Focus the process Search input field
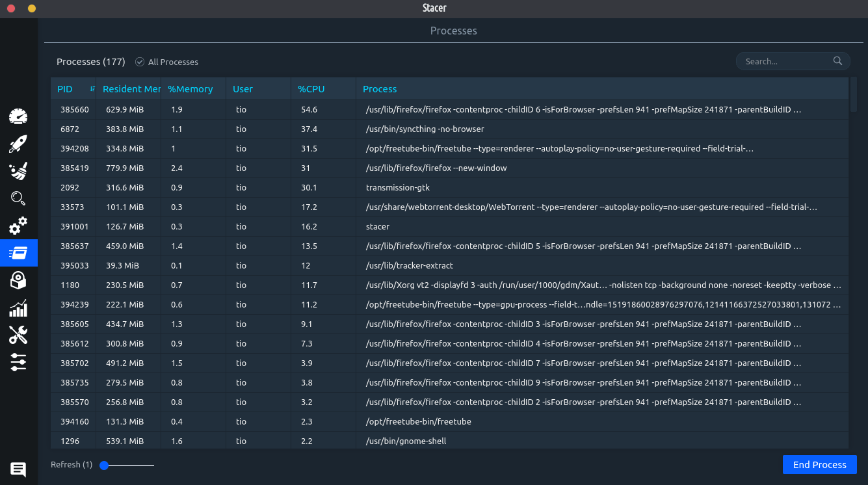The image size is (868, 485). click(787, 61)
